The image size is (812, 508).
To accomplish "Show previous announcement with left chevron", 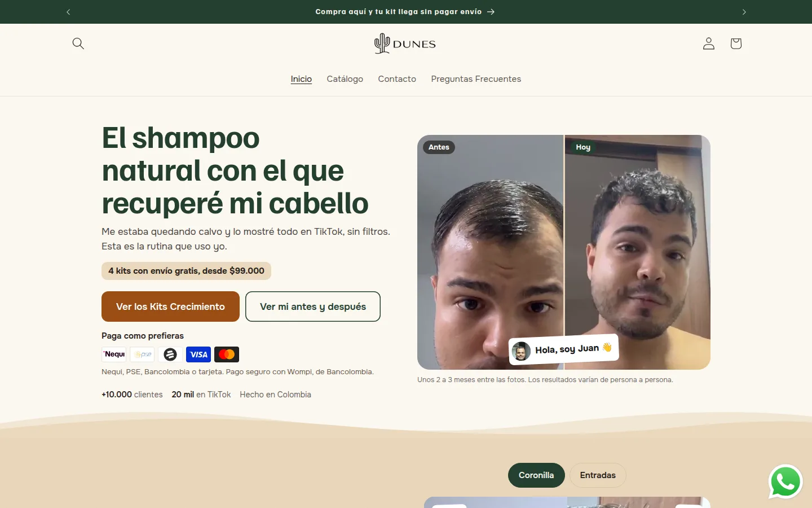I will [x=68, y=12].
